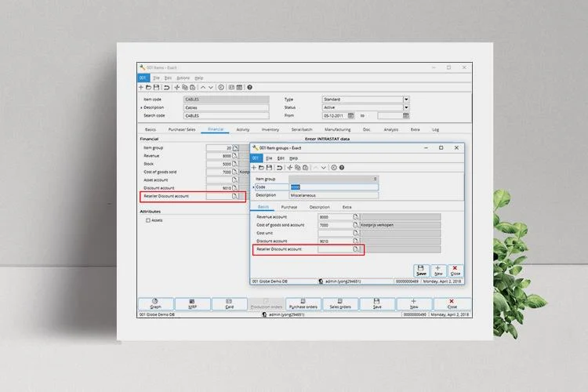The height and width of the screenshot is (392, 588).
Task: Open the Actions menu in Items window
Action: [183, 78]
